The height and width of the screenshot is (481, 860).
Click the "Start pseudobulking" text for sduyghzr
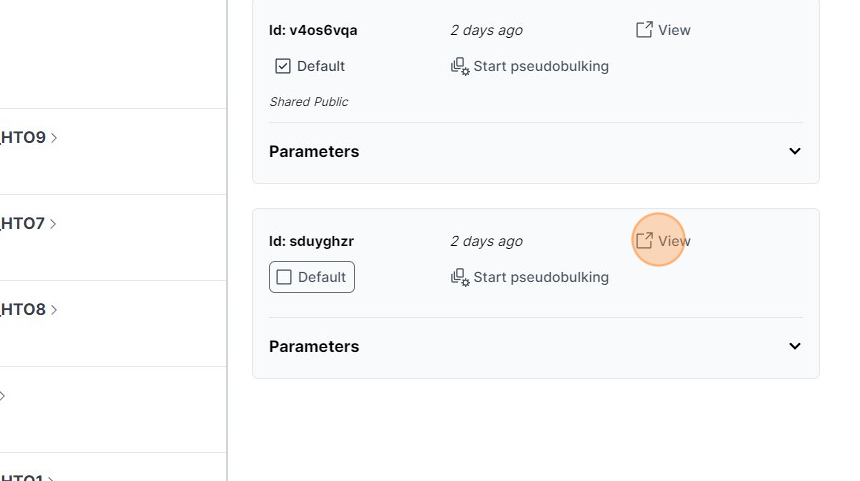(540, 277)
